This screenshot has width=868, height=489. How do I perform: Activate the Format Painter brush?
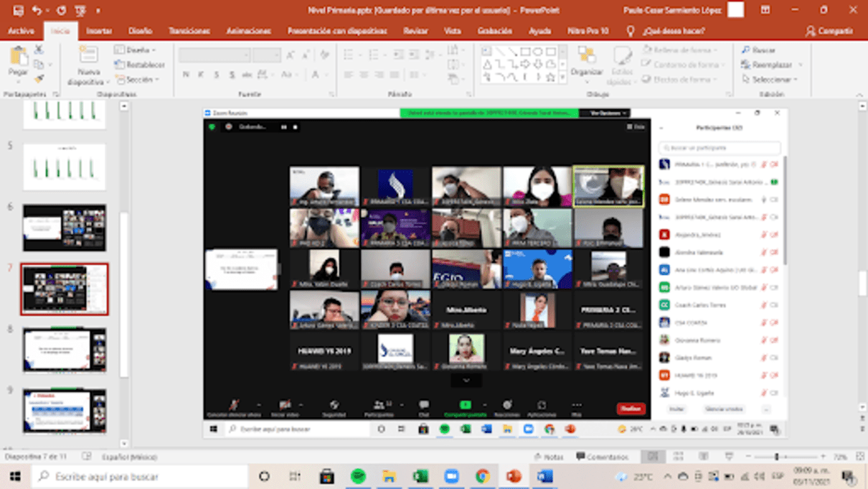tap(39, 79)
